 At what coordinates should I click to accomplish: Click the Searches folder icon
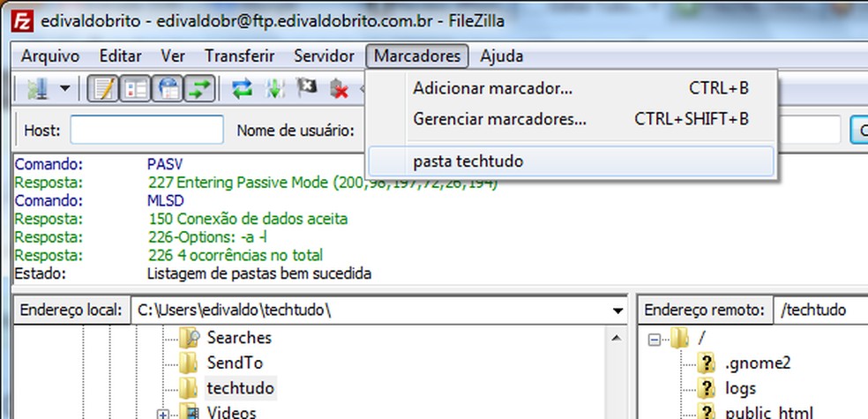(189, 337)
